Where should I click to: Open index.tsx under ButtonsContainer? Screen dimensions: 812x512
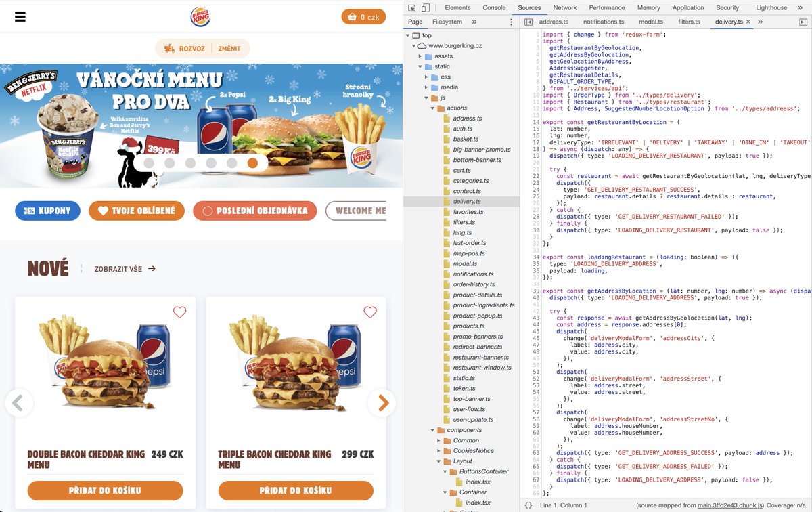coord(476,482)
